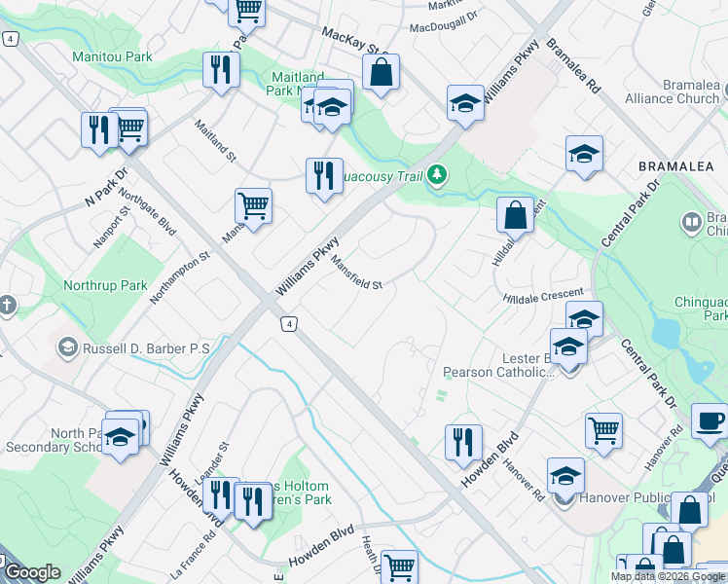The height and width of the screenshot is (584, 728).
Task: Click the Russell D. Barber P.S school pin
Action: 68,348
